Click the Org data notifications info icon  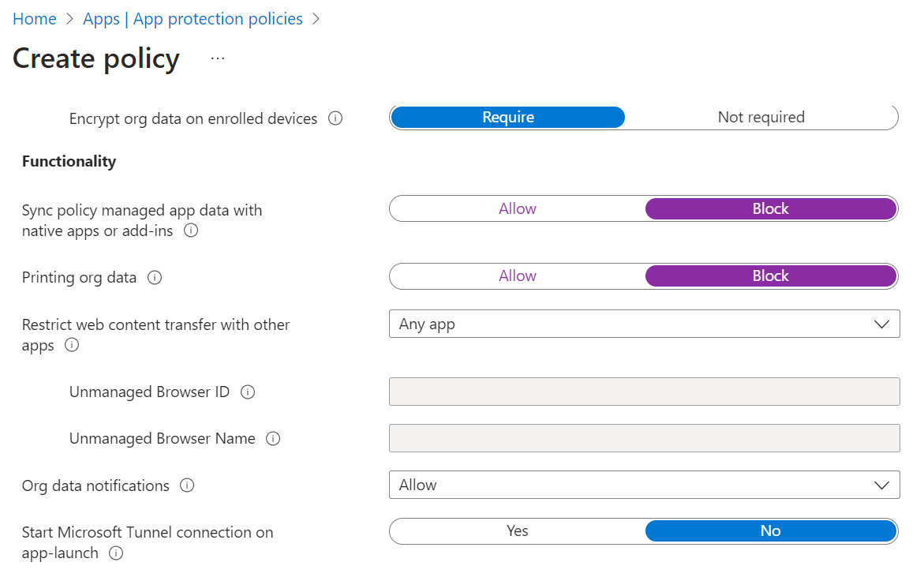pos(187,485)
